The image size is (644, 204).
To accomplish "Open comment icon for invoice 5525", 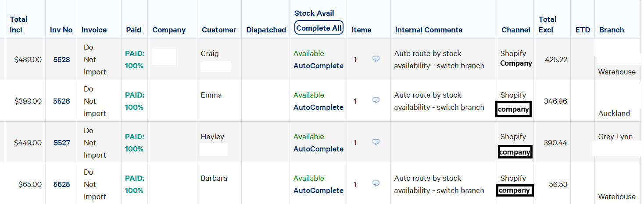I will (376, 183).
